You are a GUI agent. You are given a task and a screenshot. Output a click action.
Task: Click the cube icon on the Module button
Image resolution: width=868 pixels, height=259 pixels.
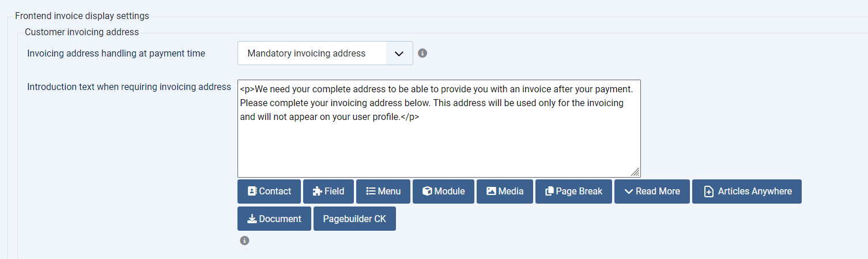pyautogui.click(x=427, y=191)
